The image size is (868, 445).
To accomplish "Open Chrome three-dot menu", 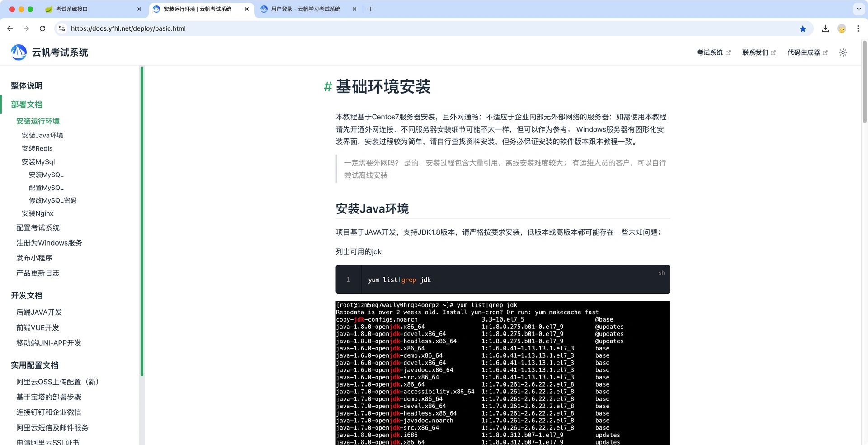I will (x=858, y=28).
